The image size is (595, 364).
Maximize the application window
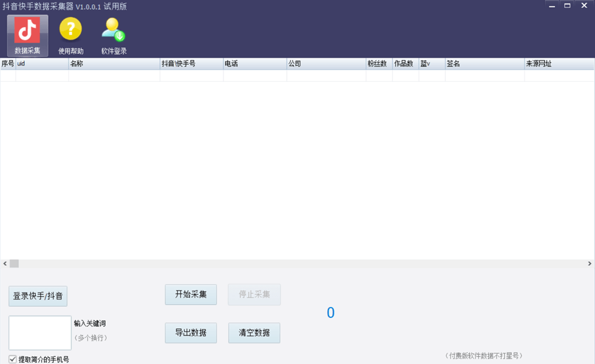click(x=567, y=5)
